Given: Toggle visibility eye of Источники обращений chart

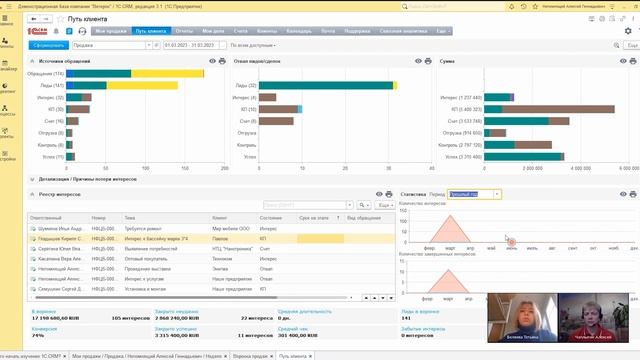Looking at the screenshot, I should (212, 61).
